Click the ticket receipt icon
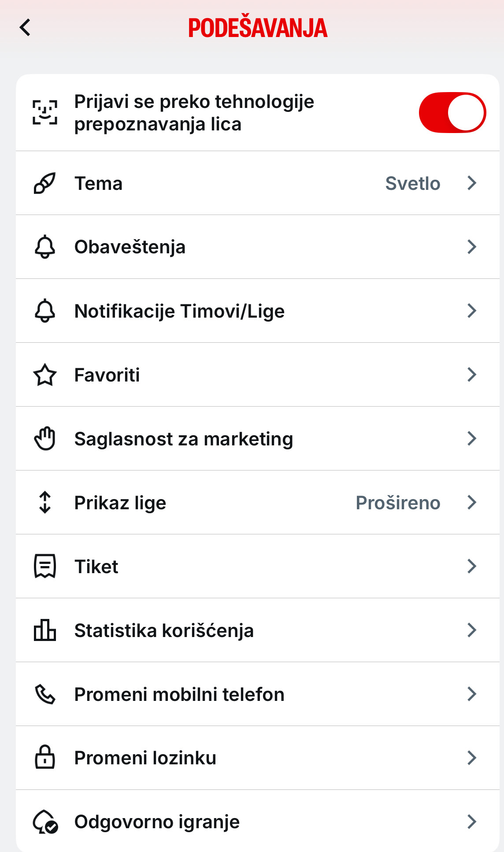Viewport: 504px width, 852px height. pyautogui.click(x=45, y=566)
